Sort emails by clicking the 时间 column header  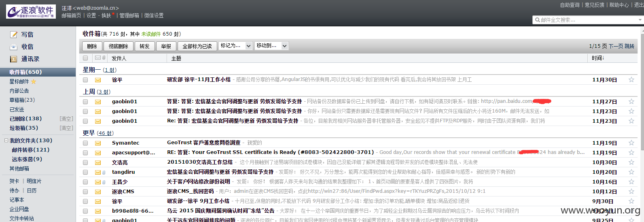(597, 58)
